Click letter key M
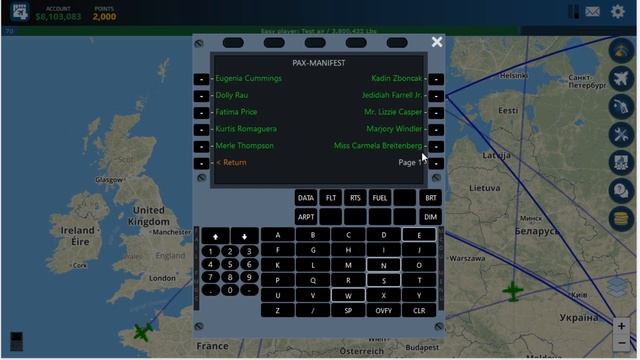 [x=348, y=265]
